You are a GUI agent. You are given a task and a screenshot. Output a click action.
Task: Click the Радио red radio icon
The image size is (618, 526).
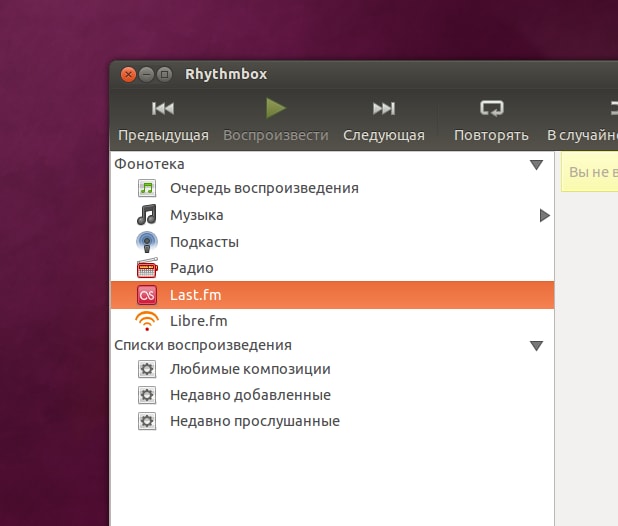click(147, 268)
